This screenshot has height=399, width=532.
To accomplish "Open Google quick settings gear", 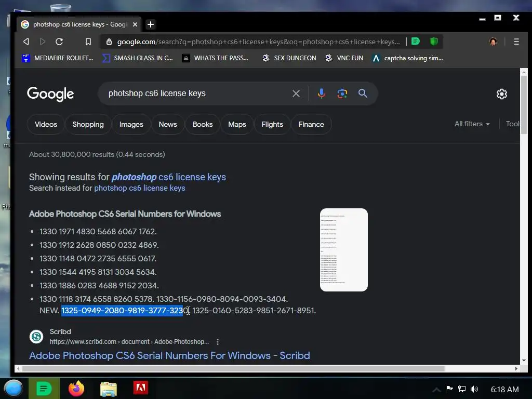I will [501, 94].
